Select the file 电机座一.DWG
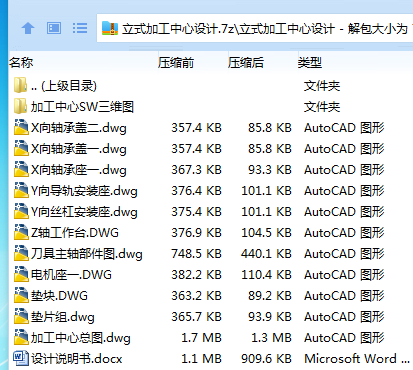Image resolution: width=413 pixels, height=370 pixels. tap(71, 275)
